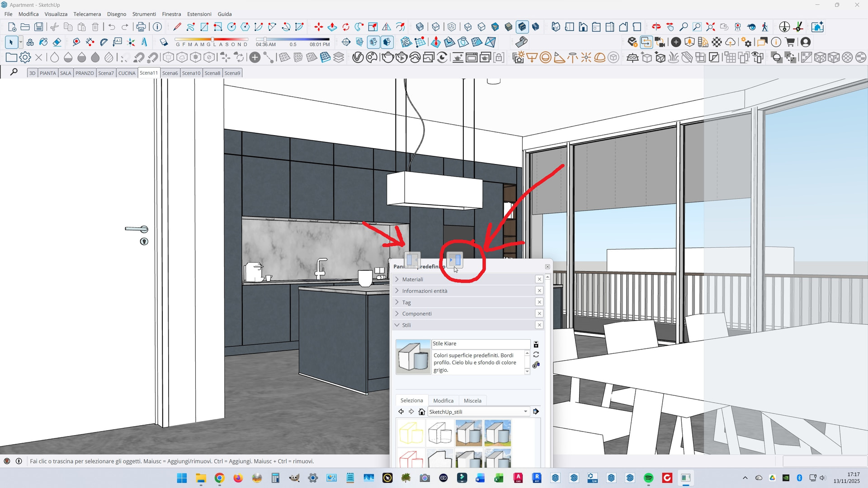Switch to the CUCINA scene tab
This screenshot has height=488, width=868.
[x=127, y=73]
